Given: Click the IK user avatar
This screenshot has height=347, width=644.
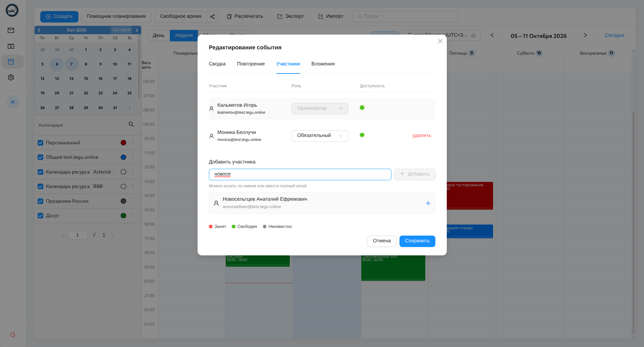Looking at the screenshot, I should [13, 102].
